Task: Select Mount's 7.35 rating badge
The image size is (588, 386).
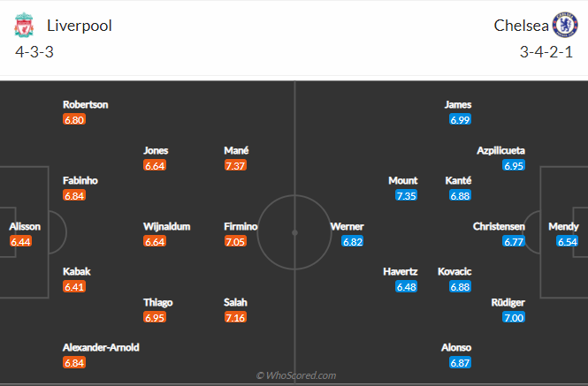Action: [x=406, y=195]
